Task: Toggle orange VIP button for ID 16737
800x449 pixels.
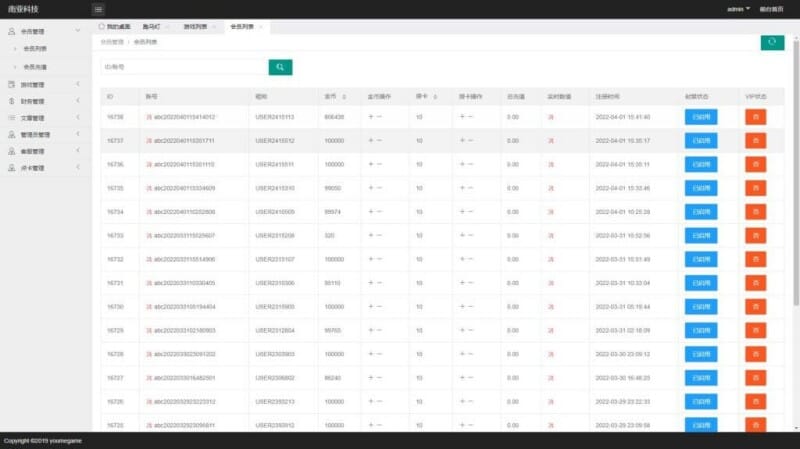Action: click(755, 140)
